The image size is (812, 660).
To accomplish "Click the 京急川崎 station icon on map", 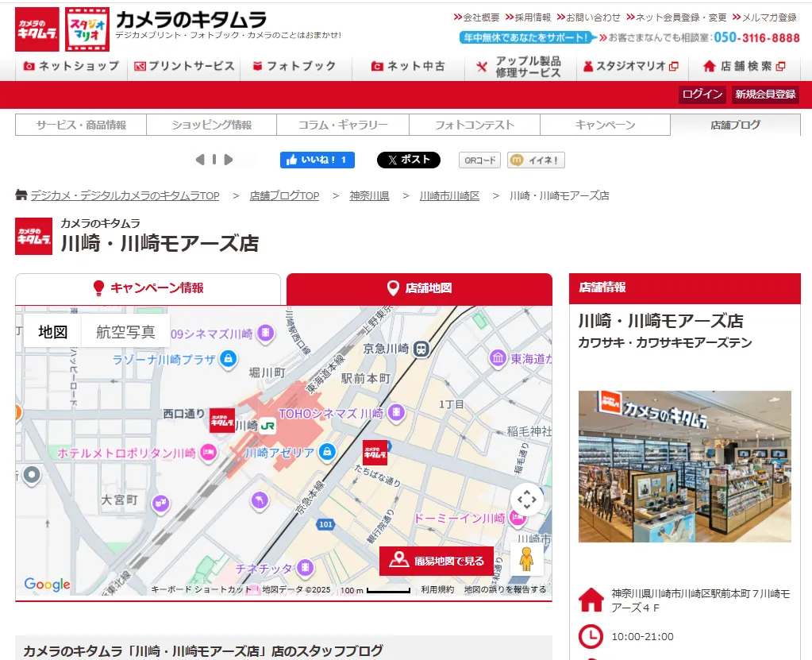I will pos(421,349).
